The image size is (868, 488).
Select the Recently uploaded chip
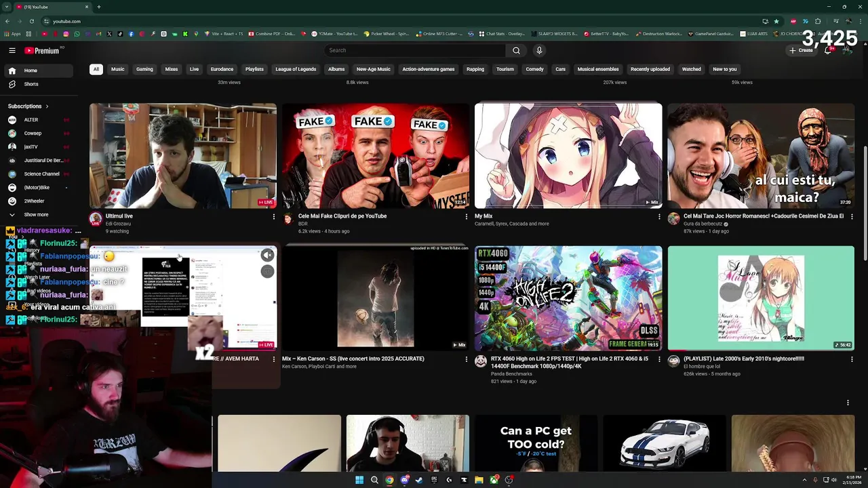[x=650, y=69]
